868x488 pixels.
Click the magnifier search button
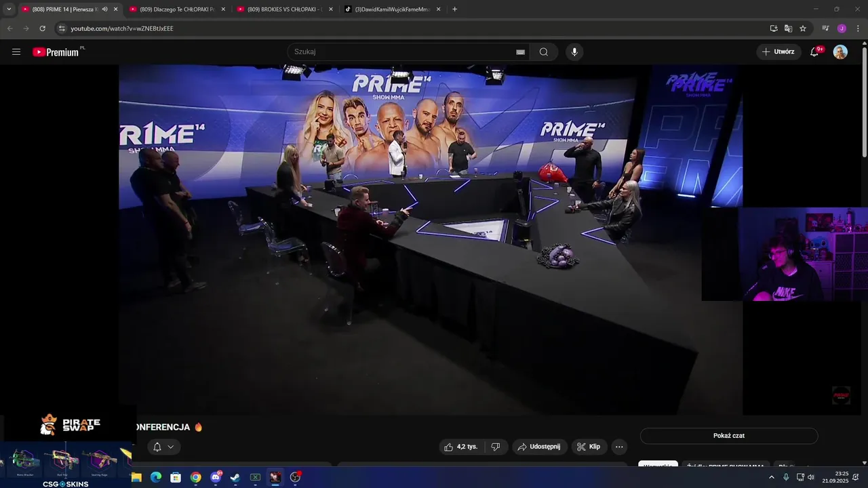[x=544, y=52]
